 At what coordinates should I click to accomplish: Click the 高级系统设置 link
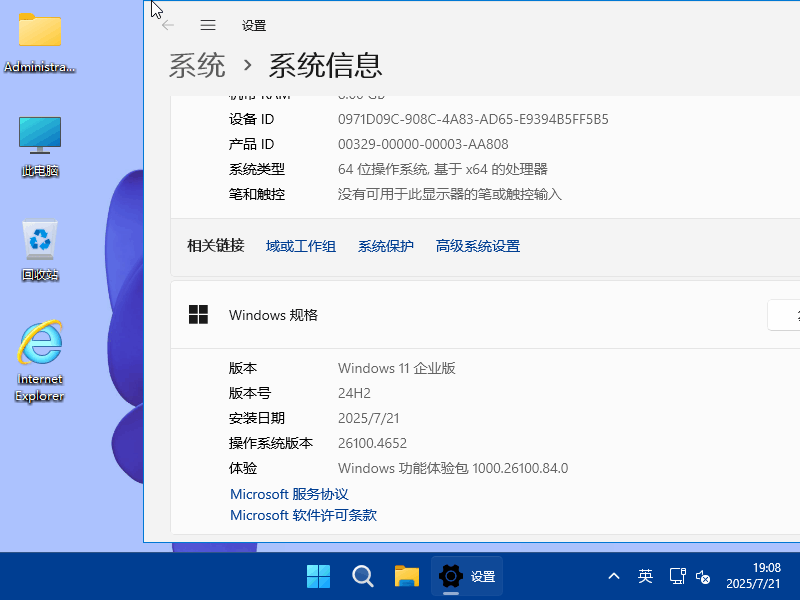tap(478, 246)
